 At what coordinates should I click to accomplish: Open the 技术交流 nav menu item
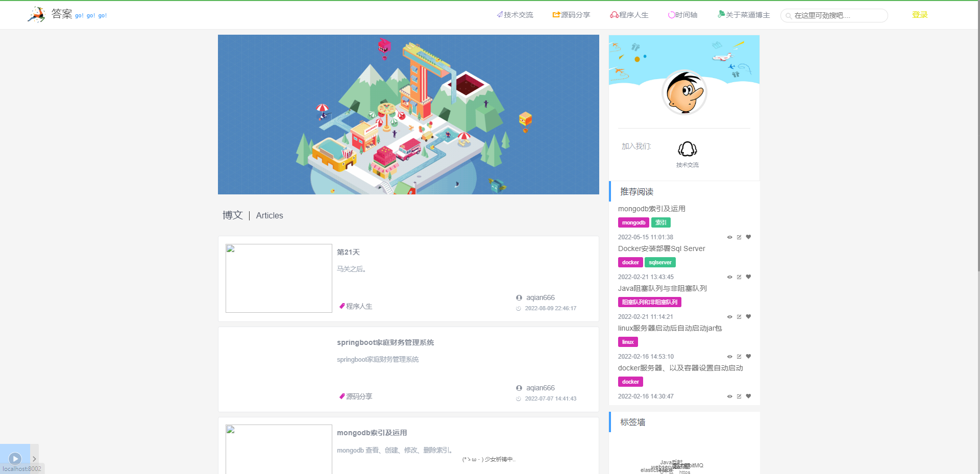515,15
